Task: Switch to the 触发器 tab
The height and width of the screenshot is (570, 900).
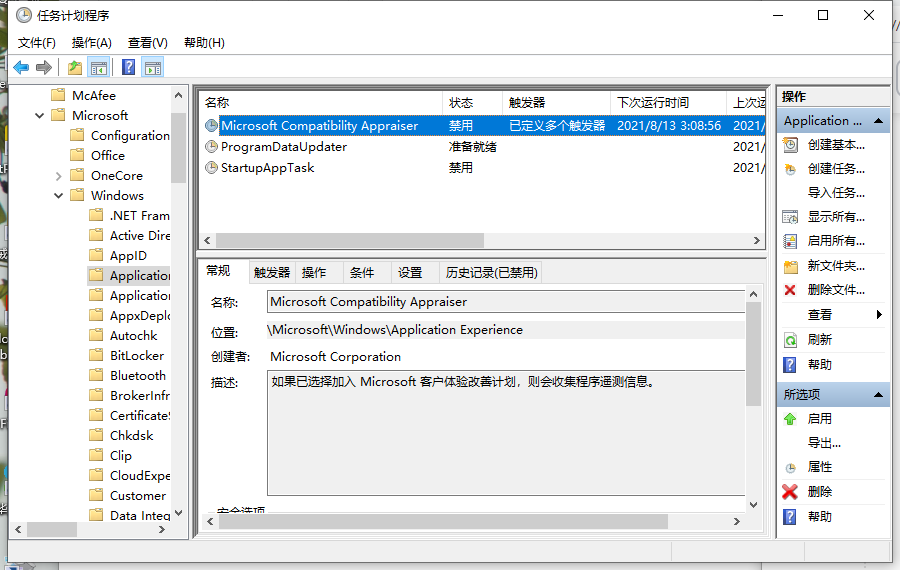Action: [271, 273]
